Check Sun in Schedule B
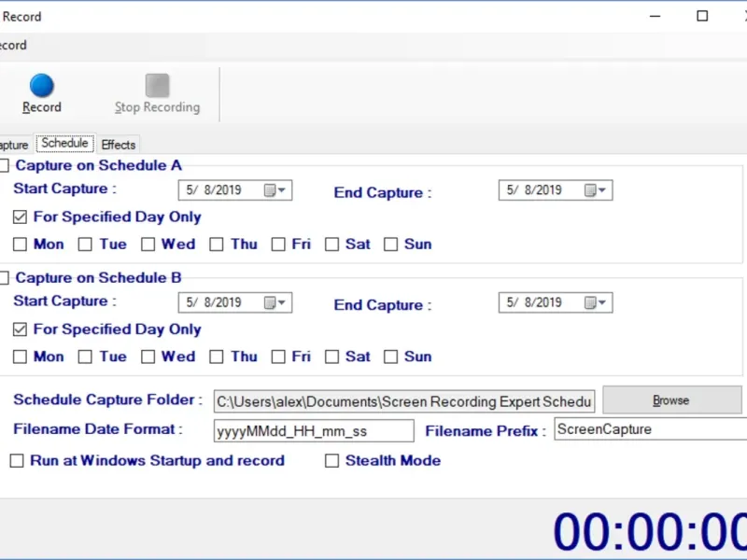The height and width of the screenshot is (560, 747). (x=390, y=357)
